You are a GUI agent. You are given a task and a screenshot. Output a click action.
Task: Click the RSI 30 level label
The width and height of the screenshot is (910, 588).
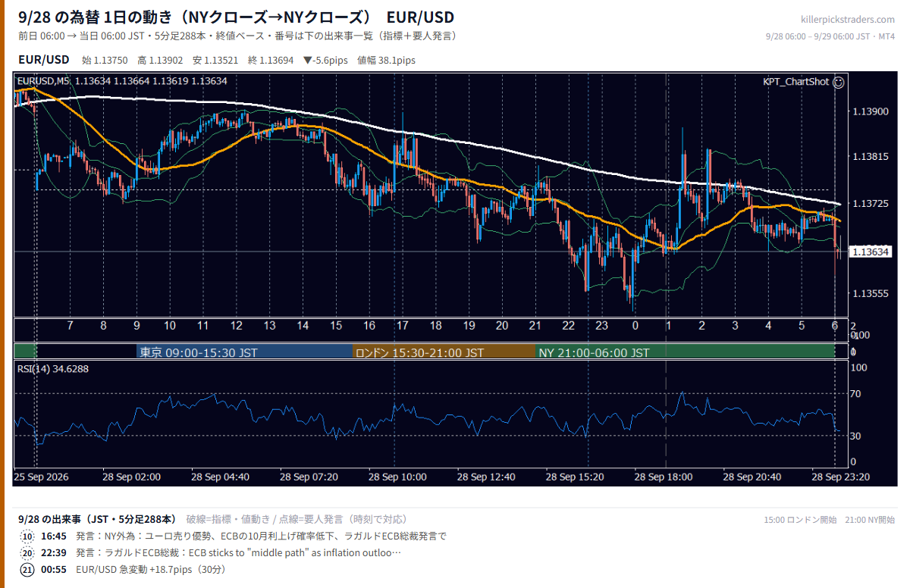click(x=856, y=436)
